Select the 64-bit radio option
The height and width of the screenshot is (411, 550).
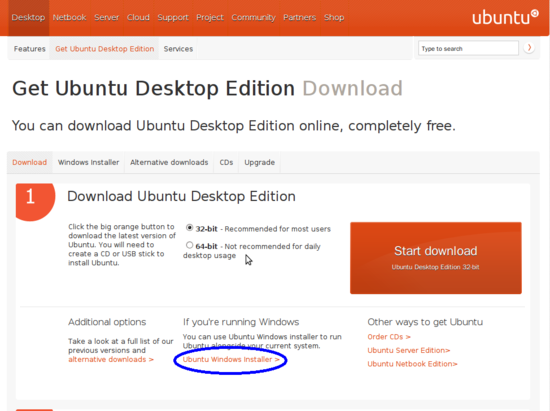189,245
